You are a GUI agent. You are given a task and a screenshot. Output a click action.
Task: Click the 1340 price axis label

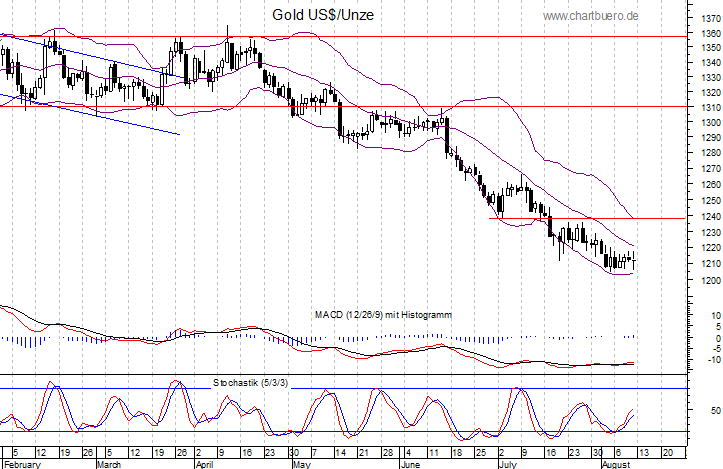[711, 63]
